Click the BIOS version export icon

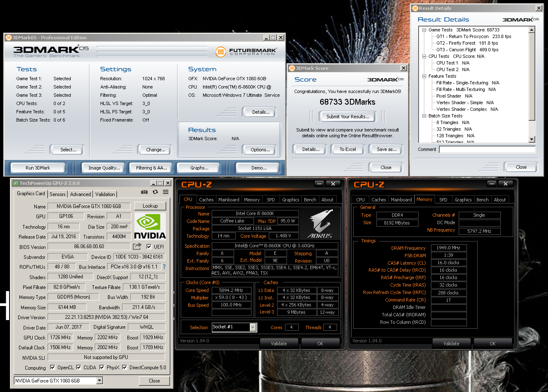pos(137,246)
